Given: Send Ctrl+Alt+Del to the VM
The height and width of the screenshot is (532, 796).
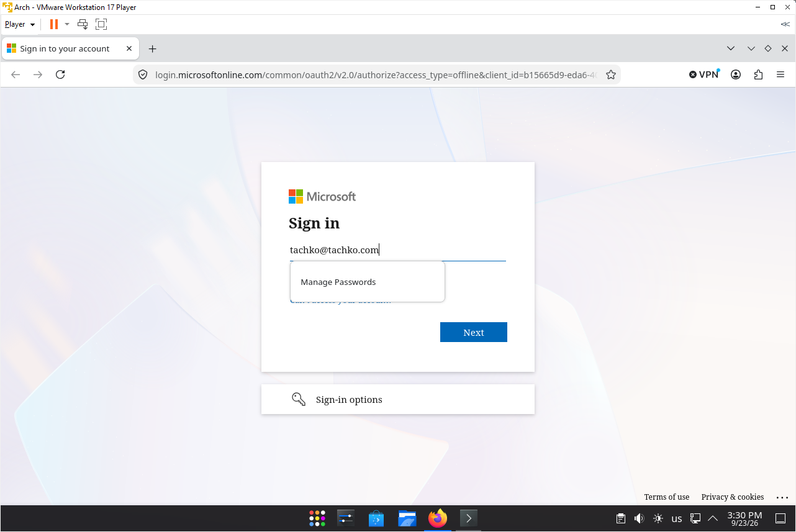Looking at the screenshot, I should (83, 24).
